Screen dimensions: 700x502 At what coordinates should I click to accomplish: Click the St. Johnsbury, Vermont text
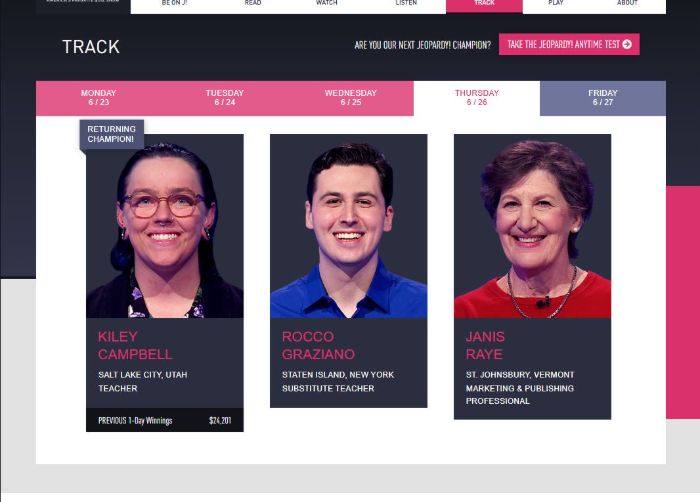pos(520,375)
